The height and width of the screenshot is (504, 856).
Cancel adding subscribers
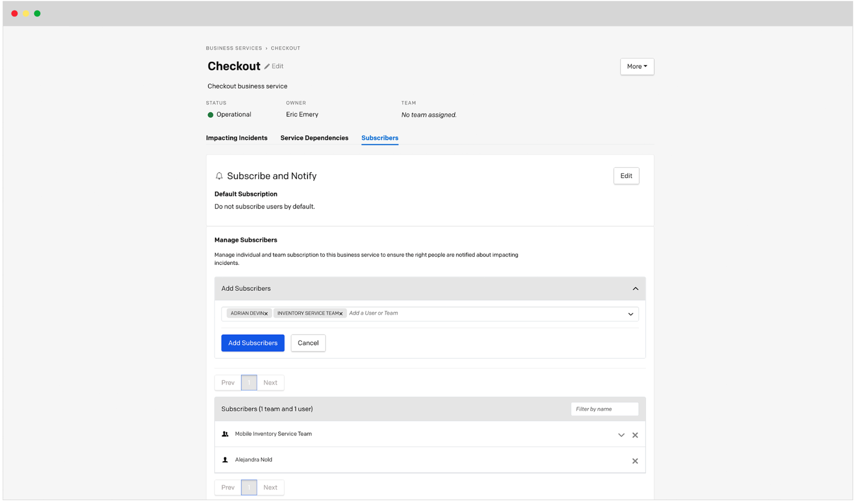coord(308,343)
